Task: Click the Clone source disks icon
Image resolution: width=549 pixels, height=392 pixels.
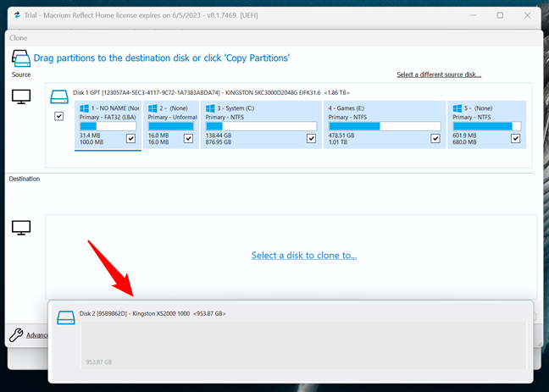Action: pos(21,58)
